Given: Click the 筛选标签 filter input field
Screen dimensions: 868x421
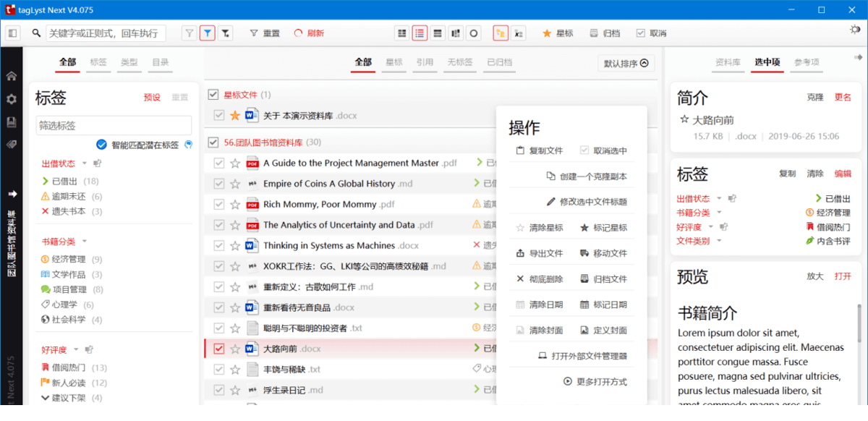Looking at the screenshot, I should pyautogui.click(x=114, y=125).
